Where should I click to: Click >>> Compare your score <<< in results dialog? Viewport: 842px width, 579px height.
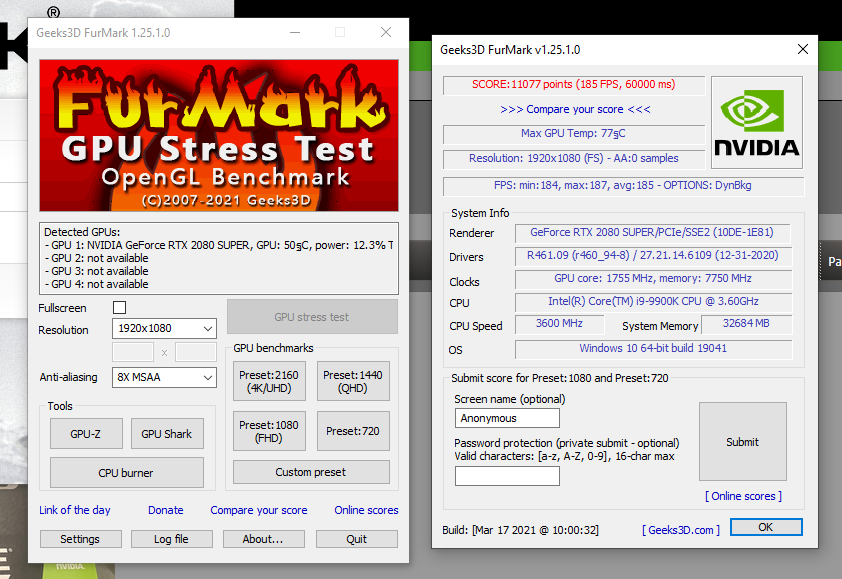point(575,109)
